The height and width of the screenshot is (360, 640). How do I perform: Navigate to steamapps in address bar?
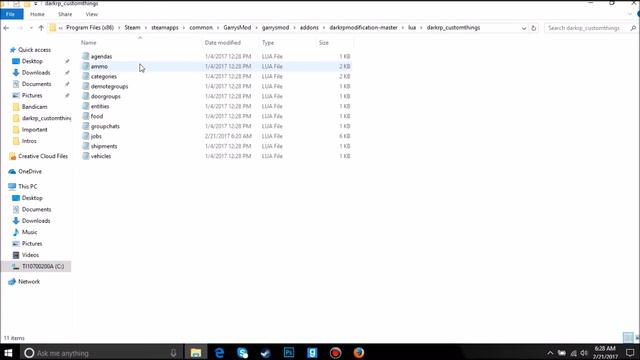point(165,28)
